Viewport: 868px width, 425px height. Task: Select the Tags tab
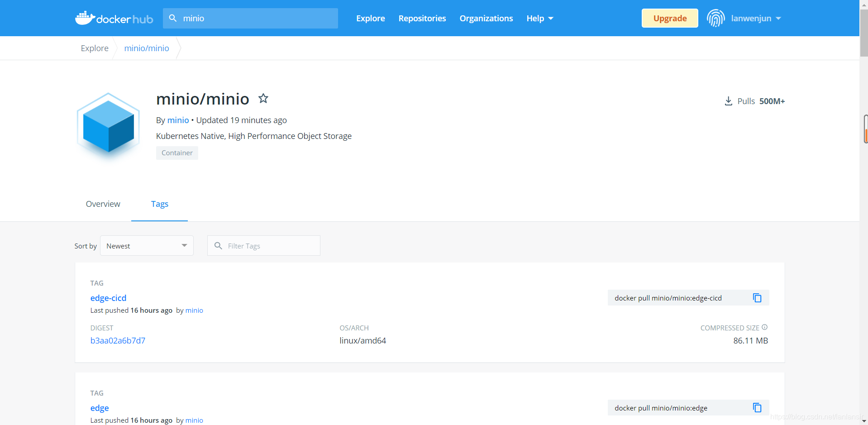pos(159,204)
